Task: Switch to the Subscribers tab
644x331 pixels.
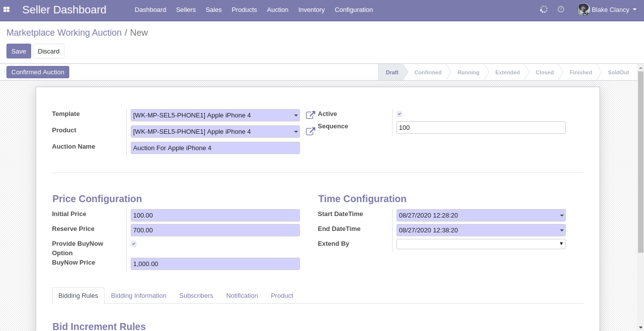Action: [x=196, y=296]
